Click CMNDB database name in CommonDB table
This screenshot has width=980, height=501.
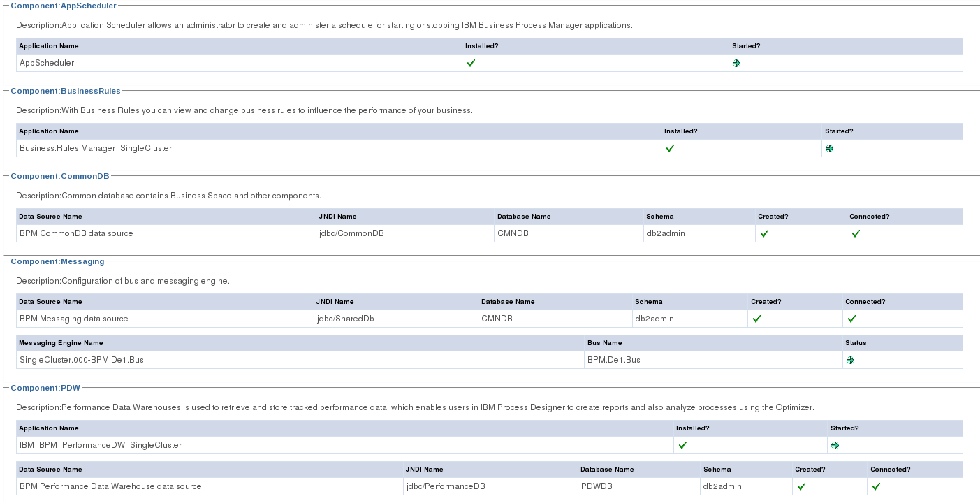click(x=569, y=233)
